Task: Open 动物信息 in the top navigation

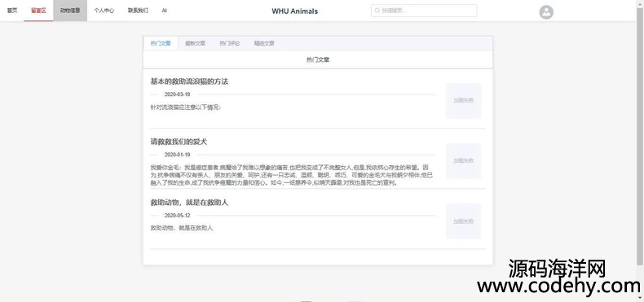Action: point(70,11)
